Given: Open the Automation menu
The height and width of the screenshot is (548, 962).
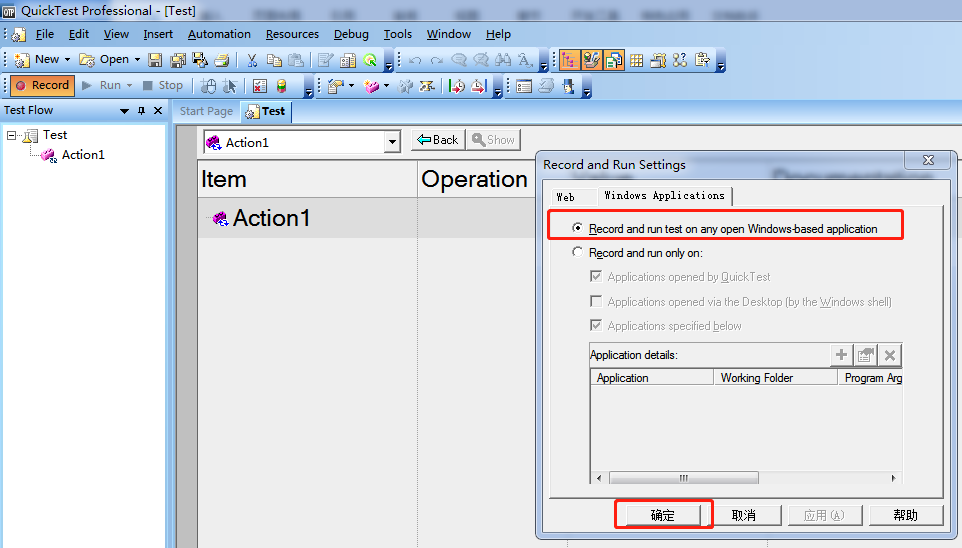Looking at the screenshot, I should point(219,34).
